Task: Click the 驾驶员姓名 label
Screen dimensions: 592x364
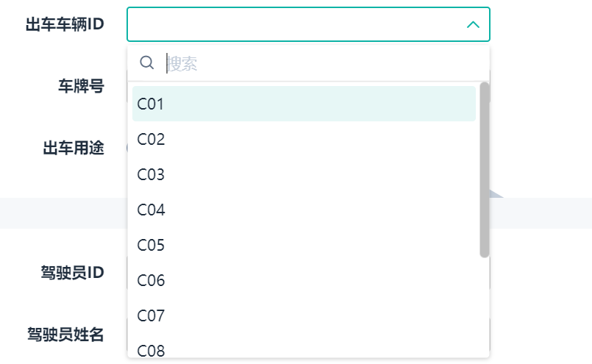Action: [71, 335]
